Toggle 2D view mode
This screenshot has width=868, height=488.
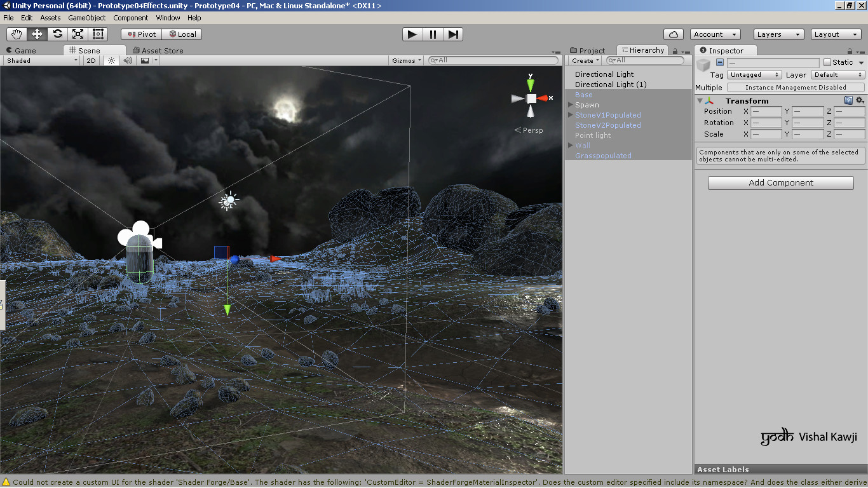coord(92,60)
